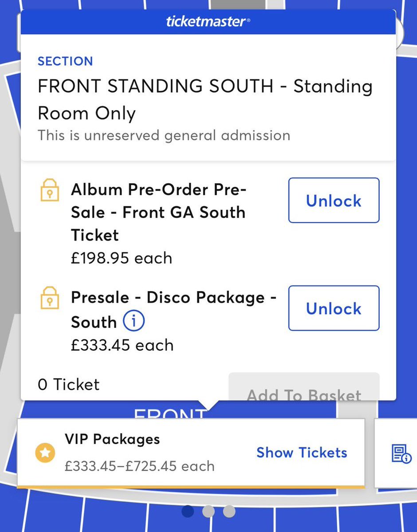417x532 pixels.
Task: Click the 0 Ticket counter text
Action: point(68,384)
